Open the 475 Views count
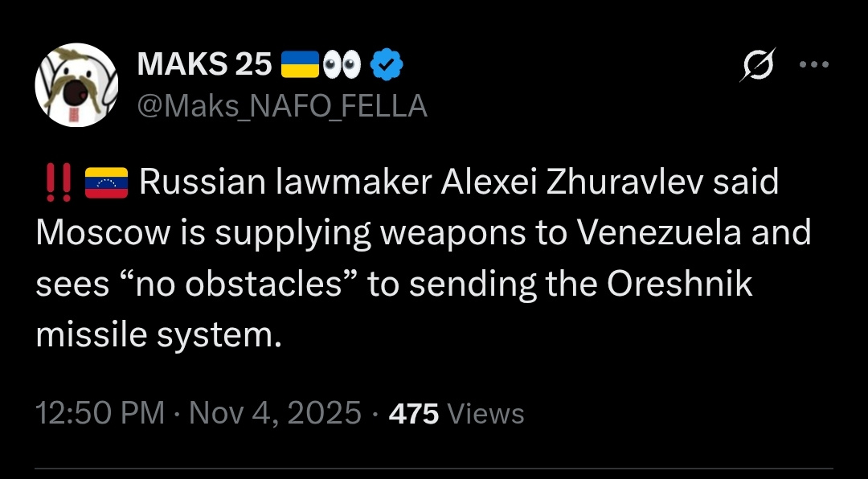 pyautogui.click(x=457, y=413)
